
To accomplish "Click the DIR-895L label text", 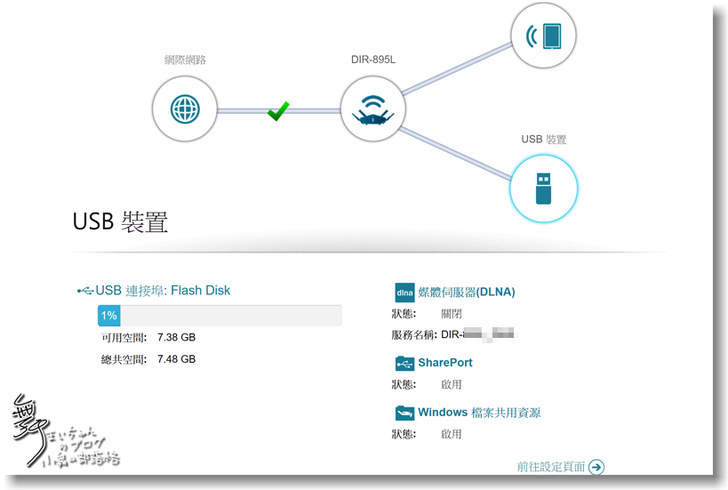I will 373,59.
